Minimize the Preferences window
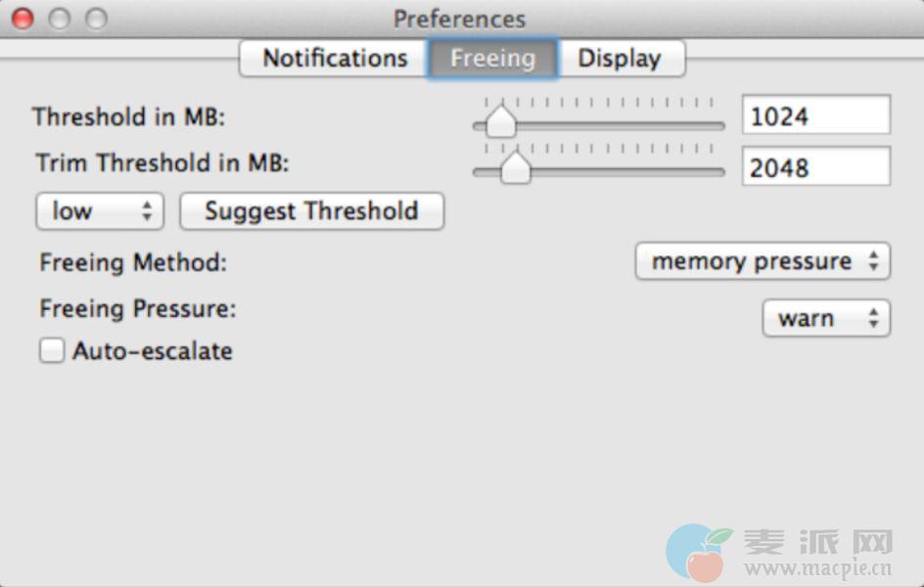924x587 pixels. pos(59,19)
